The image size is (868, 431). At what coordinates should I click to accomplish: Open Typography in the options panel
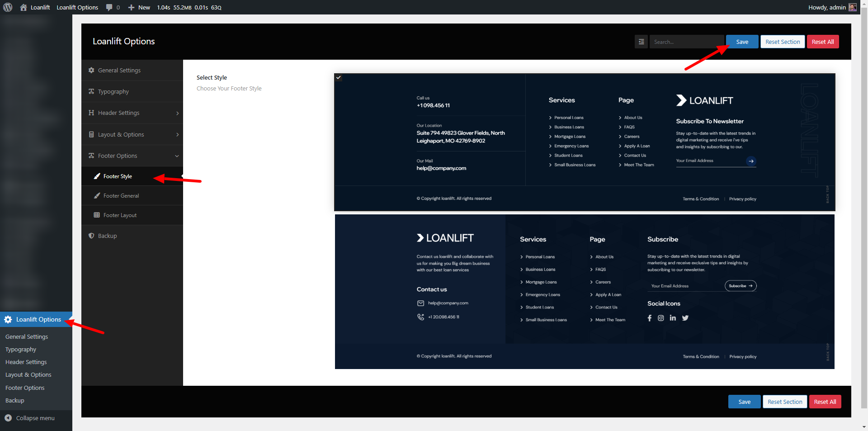click(x=113, y=91)
